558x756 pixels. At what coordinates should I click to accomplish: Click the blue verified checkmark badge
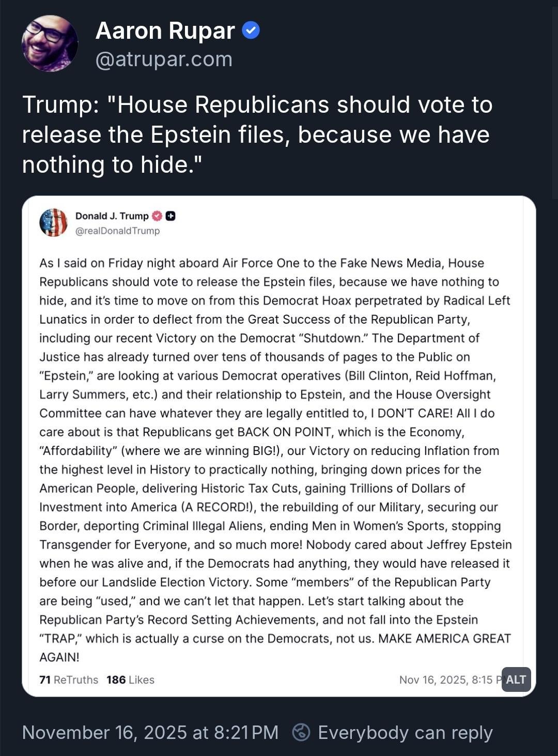tap(251, 31)
